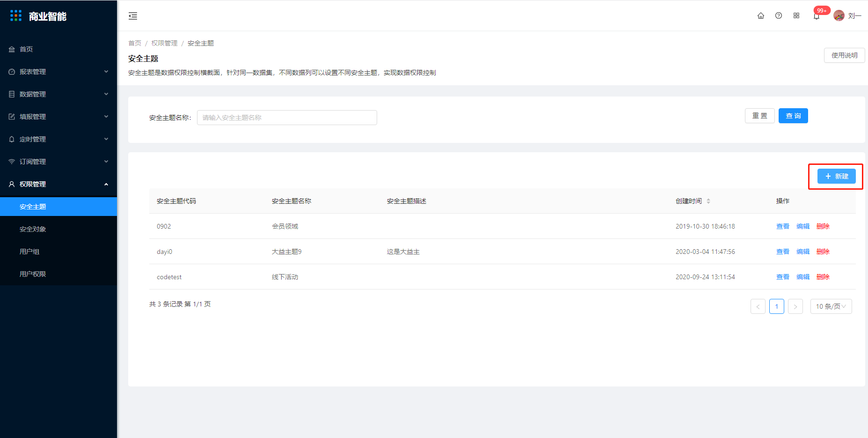Open the 用户组 sidebar item
This screenshot has width=868, height=438.
tap(58, 252)
